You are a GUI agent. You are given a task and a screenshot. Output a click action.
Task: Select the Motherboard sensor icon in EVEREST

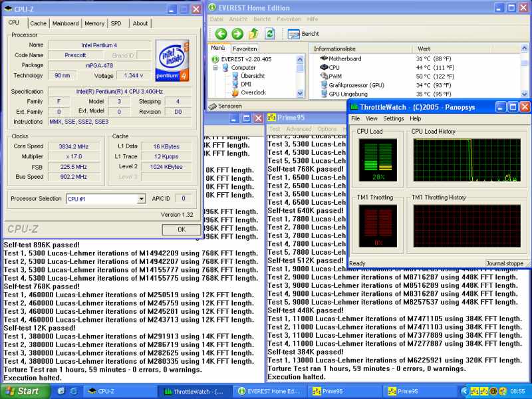[x=324, y=59]
